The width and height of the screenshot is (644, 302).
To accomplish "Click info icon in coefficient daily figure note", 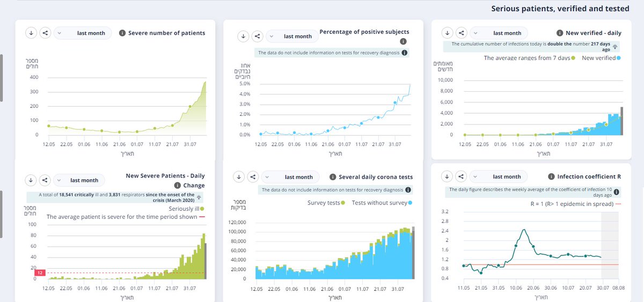I will pos(616,192).
